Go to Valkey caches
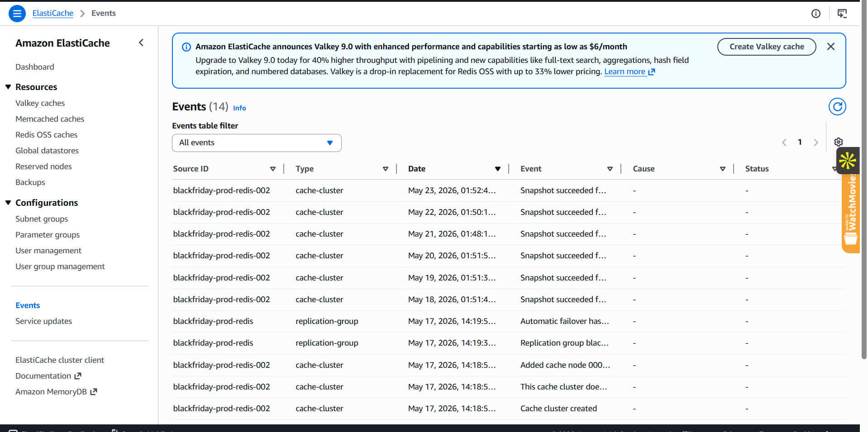Viewport: 868px width, 432px height. [x=40, y=103]
